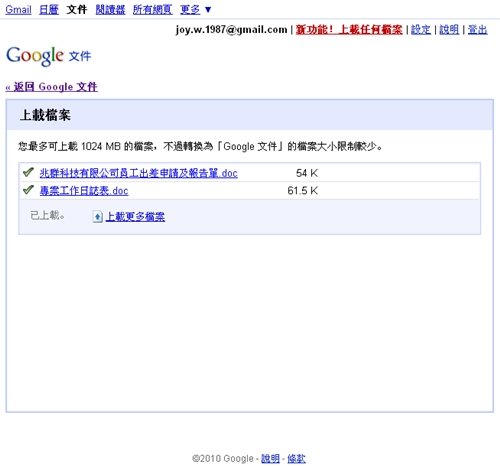
Task: Click the joy.w.1987@gmail.com account text
Action: click(x=231, y=30)
